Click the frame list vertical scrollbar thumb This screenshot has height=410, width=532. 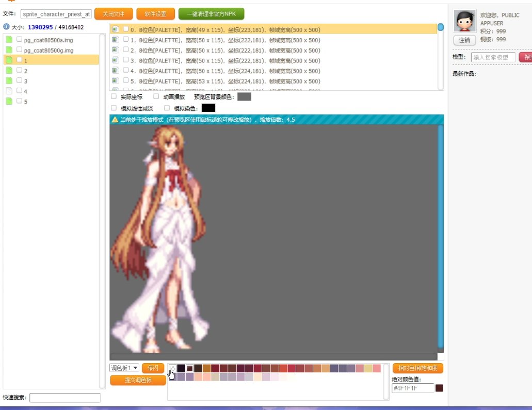pos(440,27)
